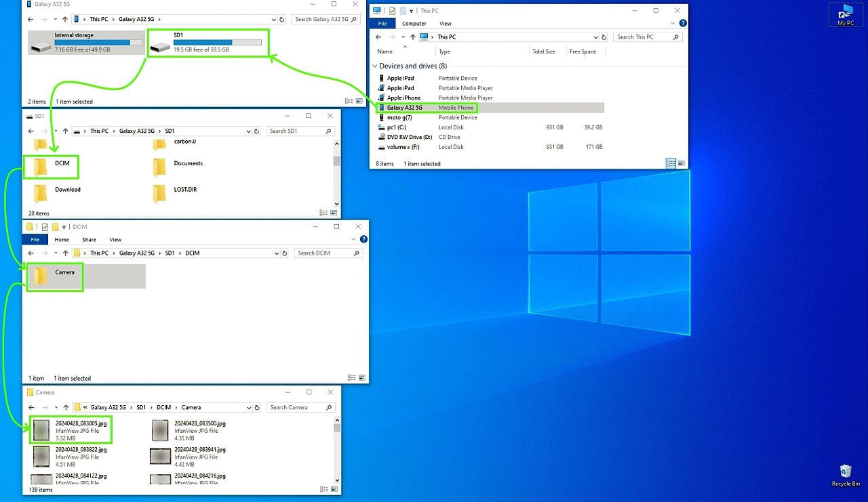Select thumbnail of 20240428_083005.jpg
Screen dimensions: 868x502
coord(41,430)
